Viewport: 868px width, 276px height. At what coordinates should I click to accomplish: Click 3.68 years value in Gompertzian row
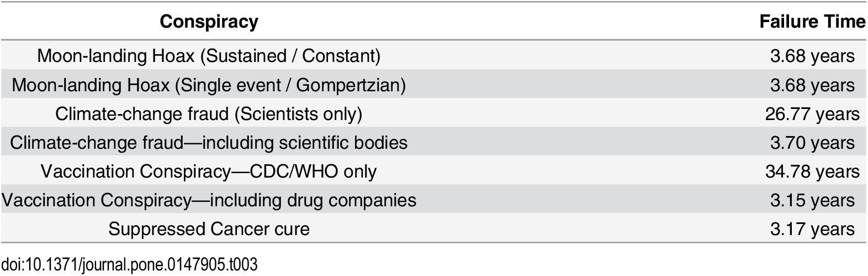point(812,85)
